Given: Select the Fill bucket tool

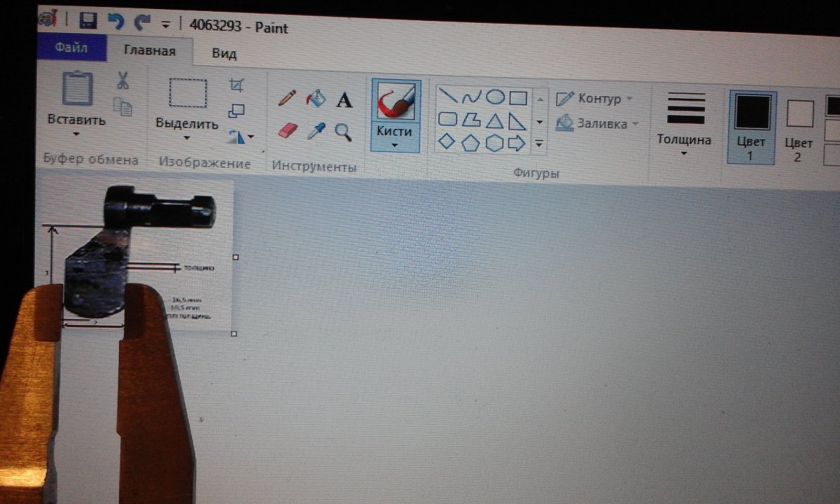Looking at the screenshot, I should click(316, 97).
